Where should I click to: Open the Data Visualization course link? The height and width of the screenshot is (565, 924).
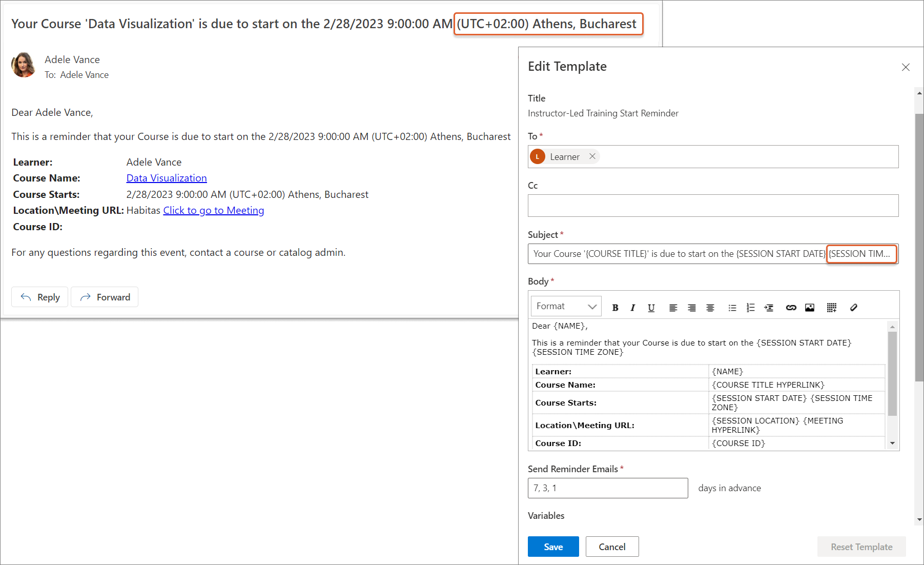pyautogui.click(x=167, y=178)
